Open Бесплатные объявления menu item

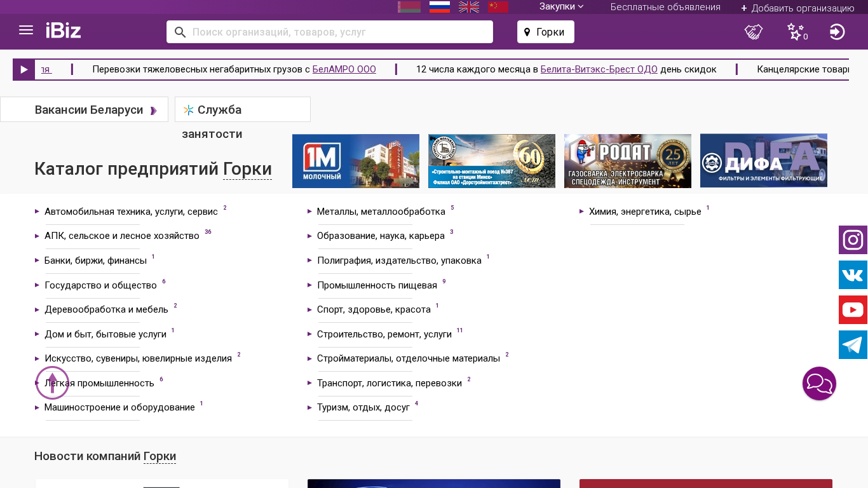tap(665, 7)
